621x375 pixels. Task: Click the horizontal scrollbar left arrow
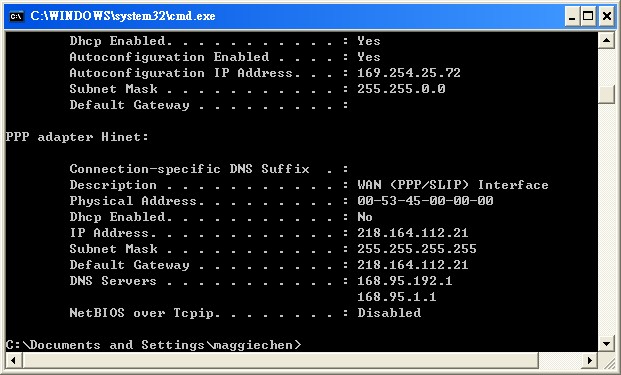[13, 360]
